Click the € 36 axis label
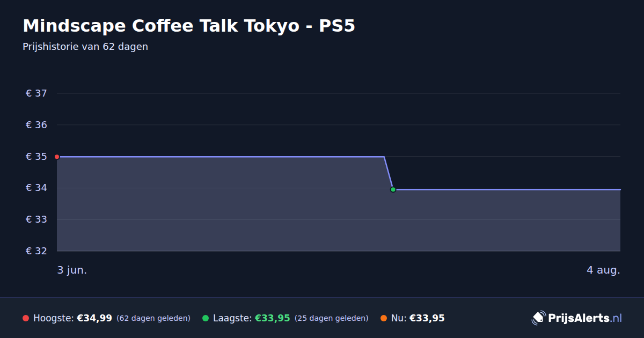The width and height of the screenshot is (644, 338). pyautogui.click(x=36, y=125)
